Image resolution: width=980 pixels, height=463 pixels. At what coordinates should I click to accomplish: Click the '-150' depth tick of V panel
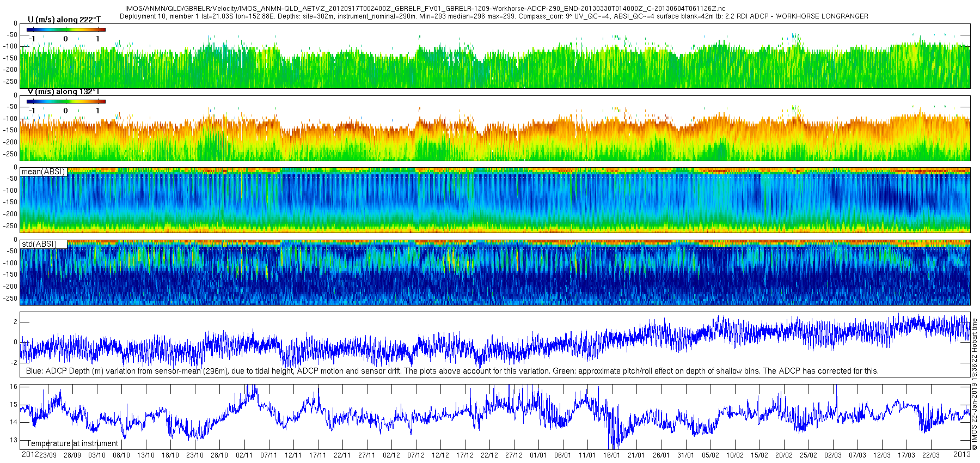pyautogui.click(x=11, y=130)
